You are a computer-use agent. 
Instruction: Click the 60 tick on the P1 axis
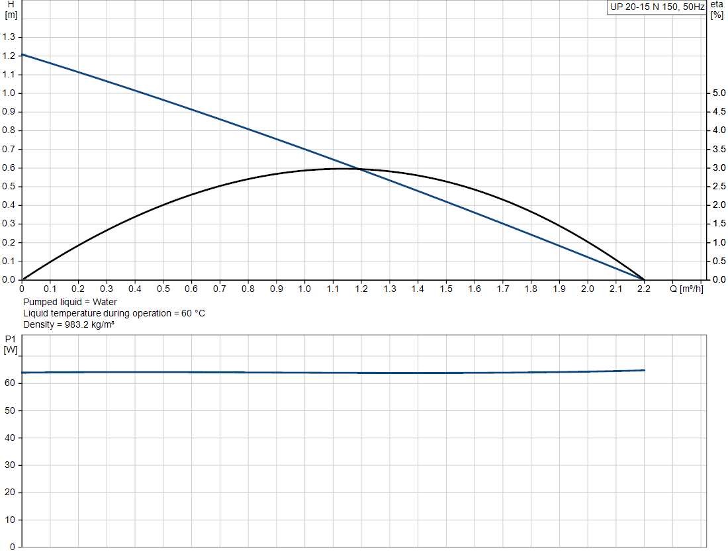pos(10,383)
